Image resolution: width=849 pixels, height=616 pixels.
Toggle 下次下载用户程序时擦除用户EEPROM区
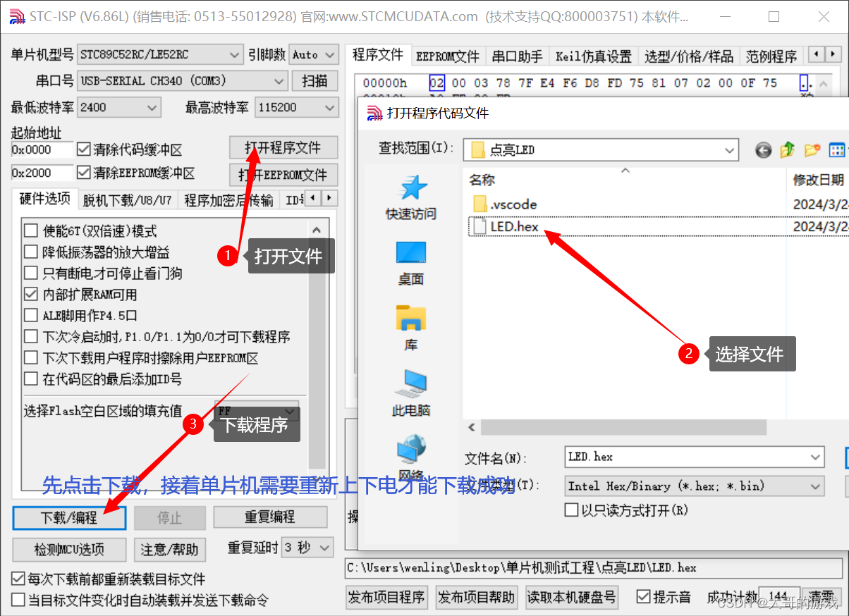coord(31,358)
